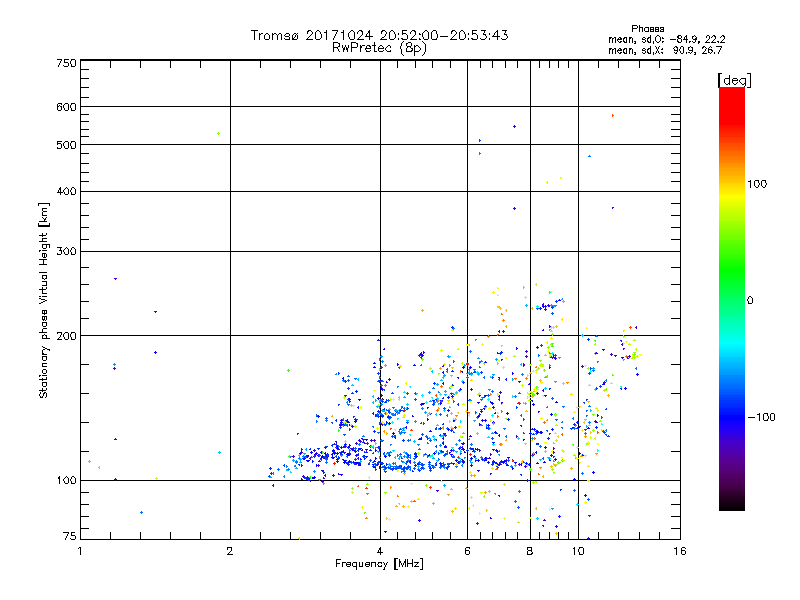Click the y-axis label '300'
This screenshot has width=800, height=600.
tap(66, 252)
